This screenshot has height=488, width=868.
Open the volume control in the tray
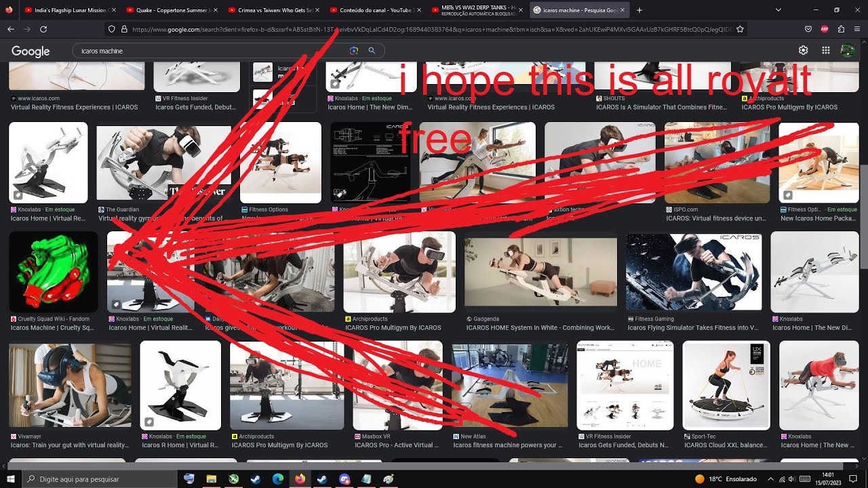[x=793, y=479]
